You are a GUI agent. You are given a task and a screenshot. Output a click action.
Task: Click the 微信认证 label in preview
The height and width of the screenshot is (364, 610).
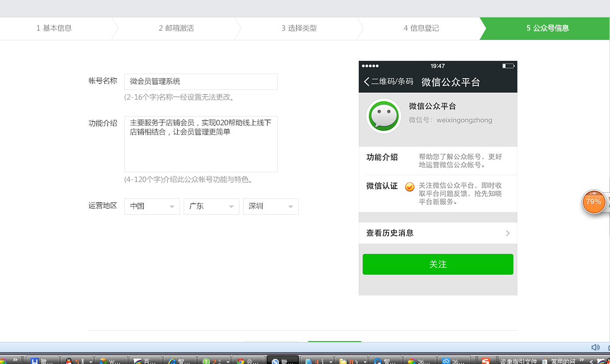pyautogui.click(x=382, y=186)
